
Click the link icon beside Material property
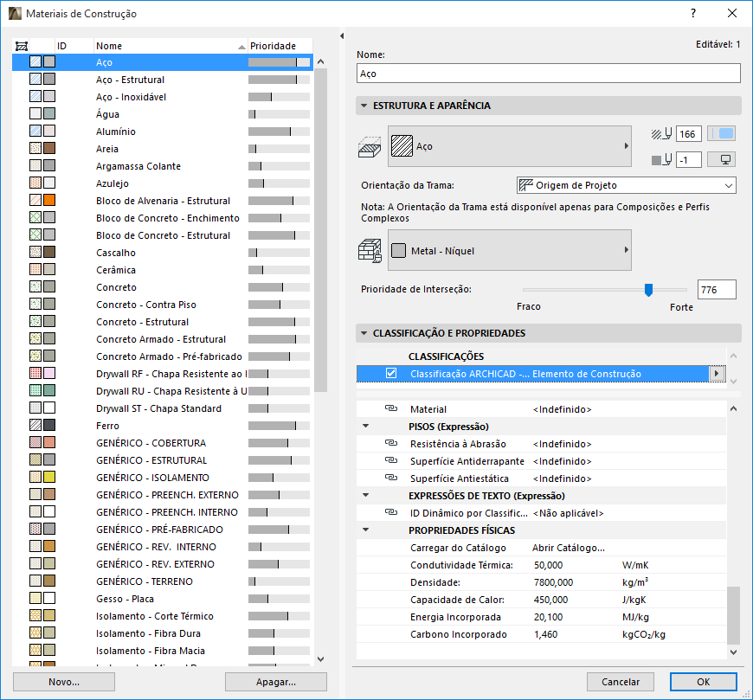tap(390, 408)
